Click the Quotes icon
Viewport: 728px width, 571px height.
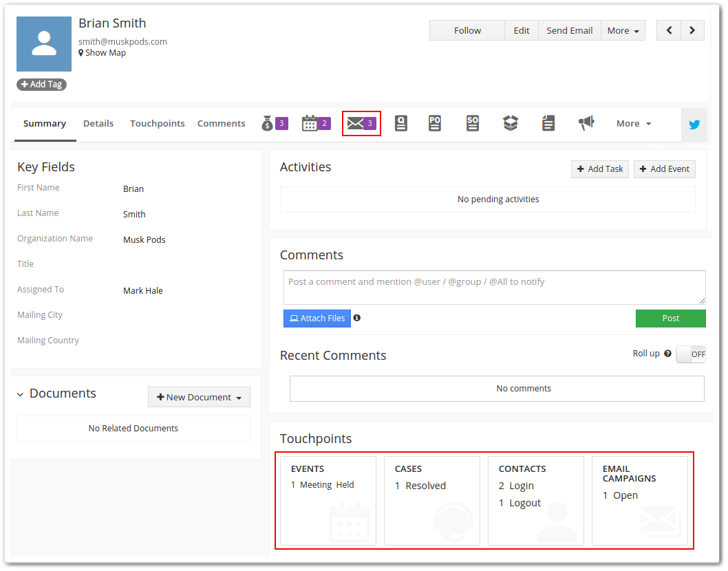click(401, 122)
